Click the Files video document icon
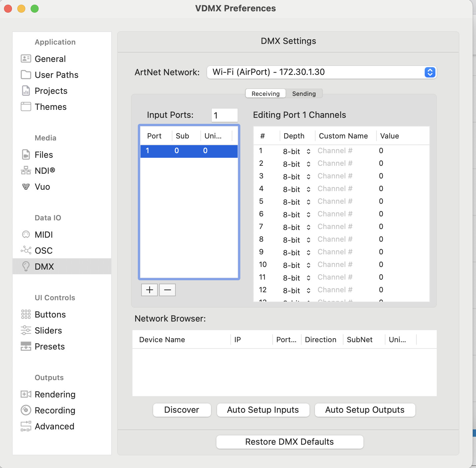The width and height of the screenshot is (476, 468). coord(26,154)
